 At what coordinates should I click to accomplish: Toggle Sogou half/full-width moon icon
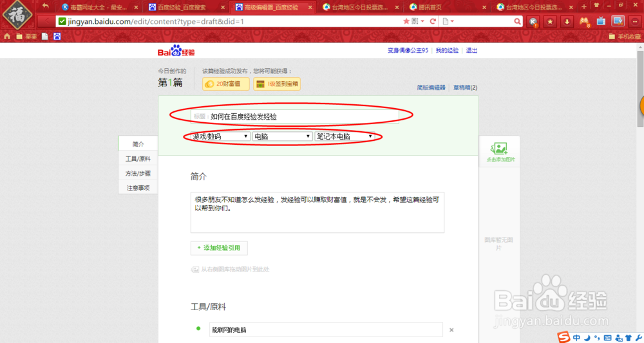587,338
